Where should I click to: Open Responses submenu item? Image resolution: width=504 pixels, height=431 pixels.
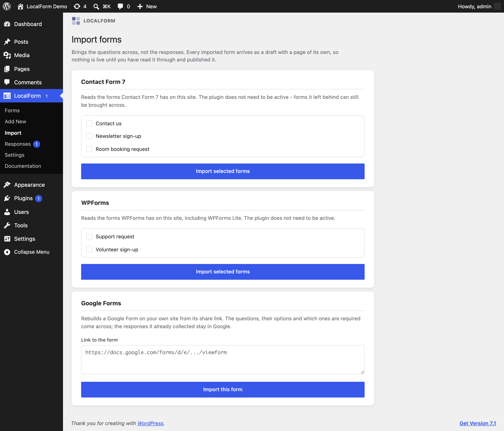[x=18, y=144]
